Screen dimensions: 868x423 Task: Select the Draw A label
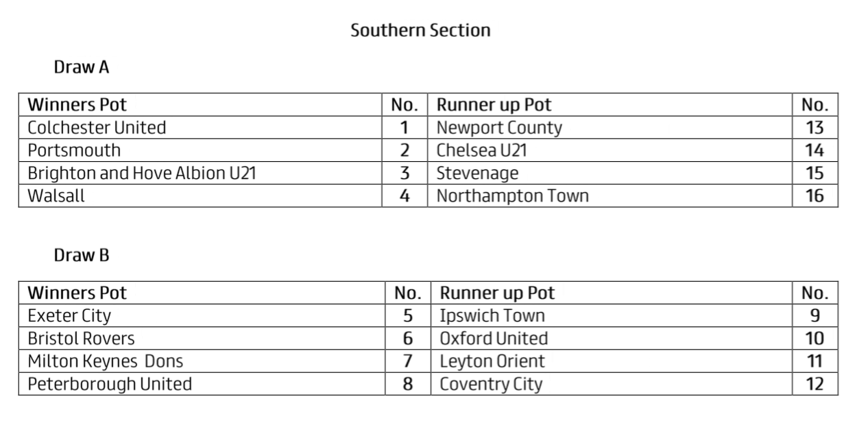(x=82, y=67)
